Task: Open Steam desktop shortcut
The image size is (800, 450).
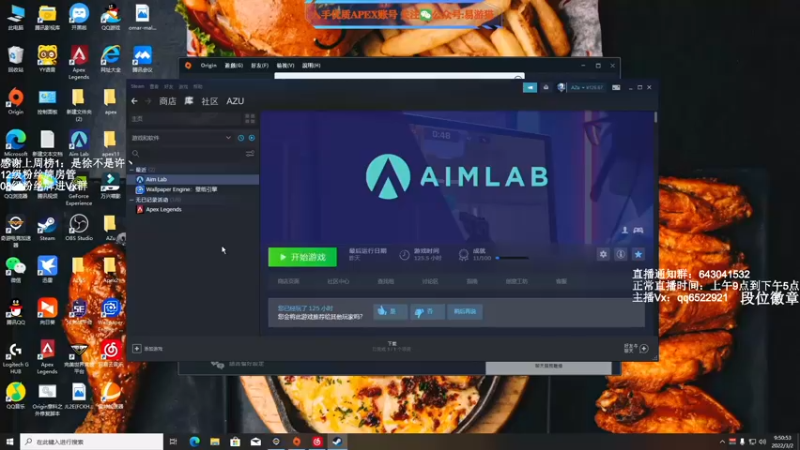Action: coord(47,228)
